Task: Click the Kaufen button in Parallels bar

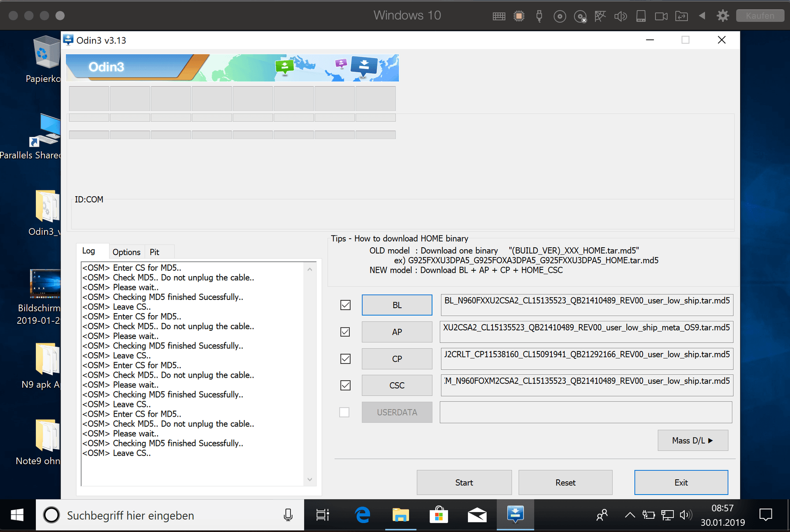Action: (x=760, y=16)
